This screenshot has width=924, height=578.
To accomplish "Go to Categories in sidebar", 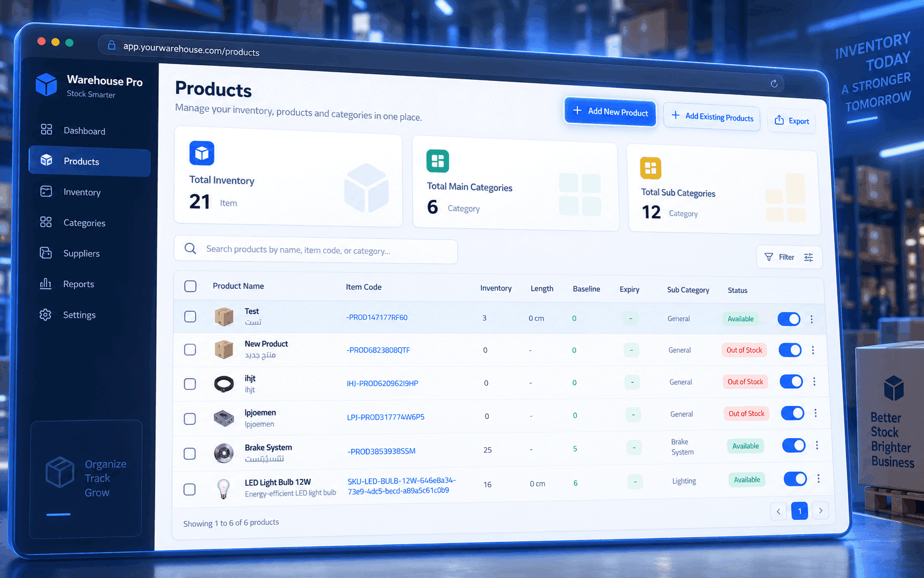I will (84, 223).
